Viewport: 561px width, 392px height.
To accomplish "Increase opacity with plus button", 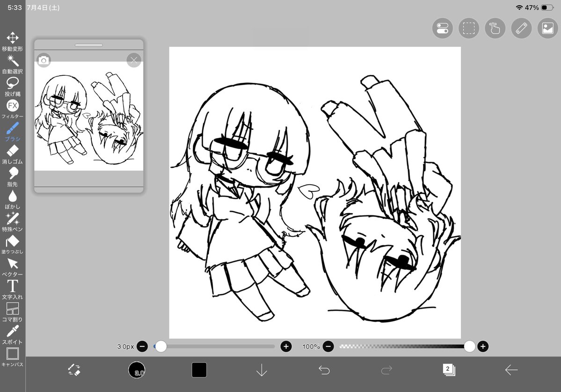I will point(483,346).
